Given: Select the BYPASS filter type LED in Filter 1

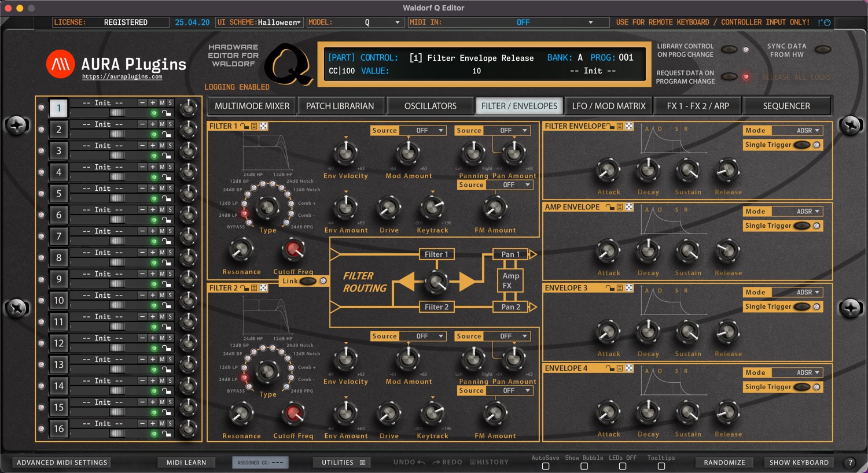Looking at the screenshot, I should (249, 223).
